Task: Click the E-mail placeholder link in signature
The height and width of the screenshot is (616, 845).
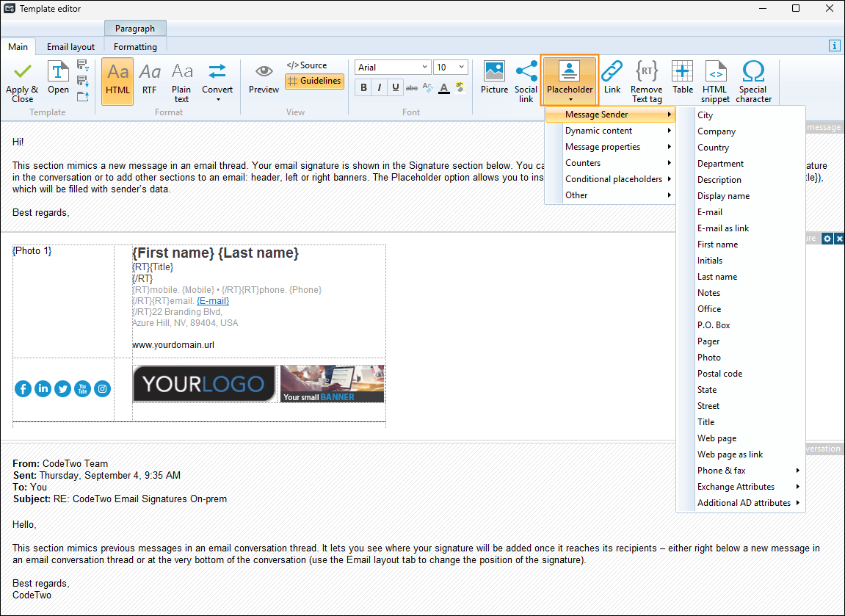Action: point(213,301)
